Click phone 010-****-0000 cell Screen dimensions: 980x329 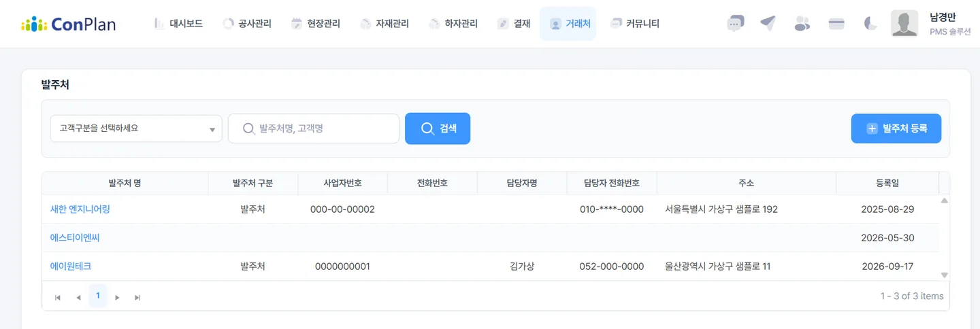tap(612, 209)
